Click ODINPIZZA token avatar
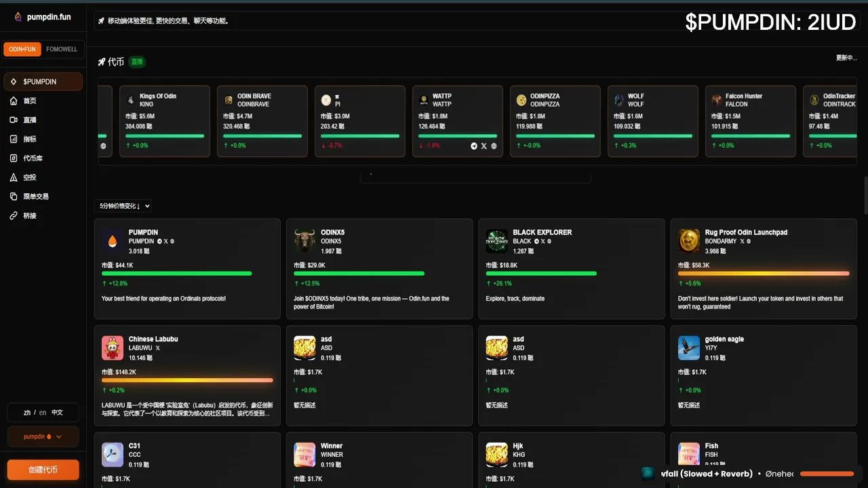868x488 pixels. pos(521,100)
